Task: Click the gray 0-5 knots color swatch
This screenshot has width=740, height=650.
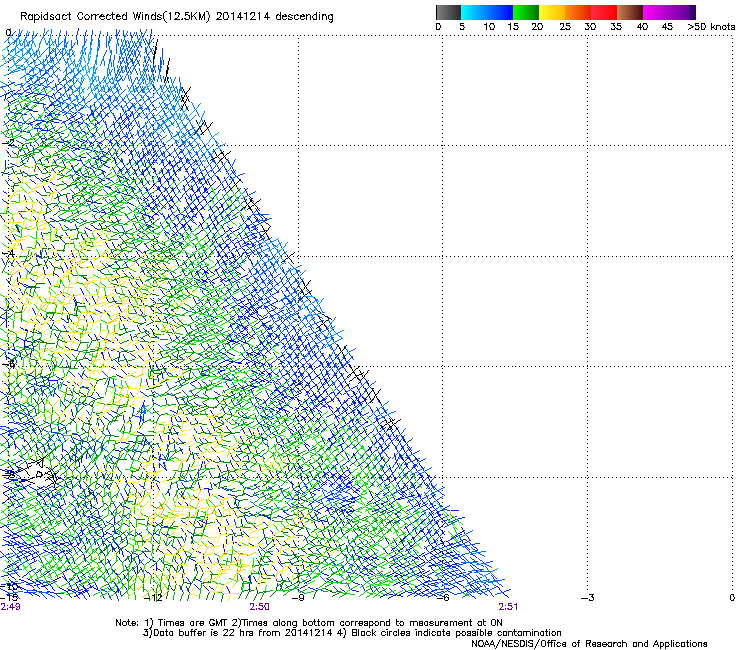Action: [448, 12]
